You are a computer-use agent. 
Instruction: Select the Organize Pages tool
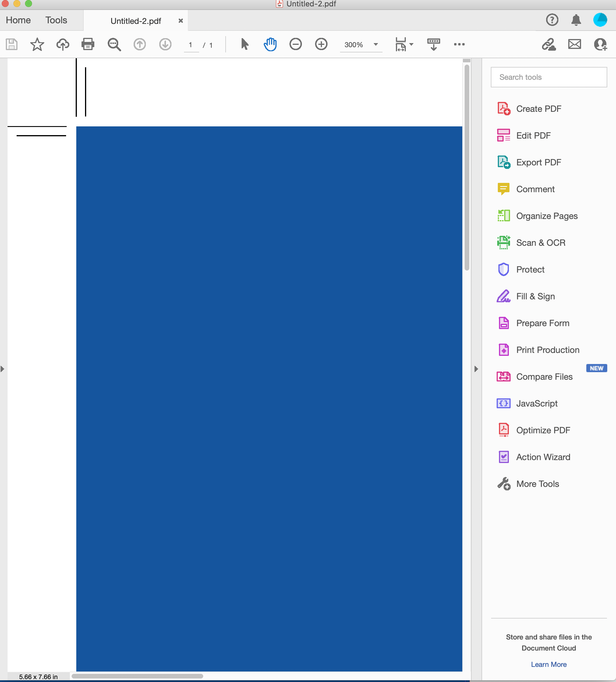coord(547,216)
